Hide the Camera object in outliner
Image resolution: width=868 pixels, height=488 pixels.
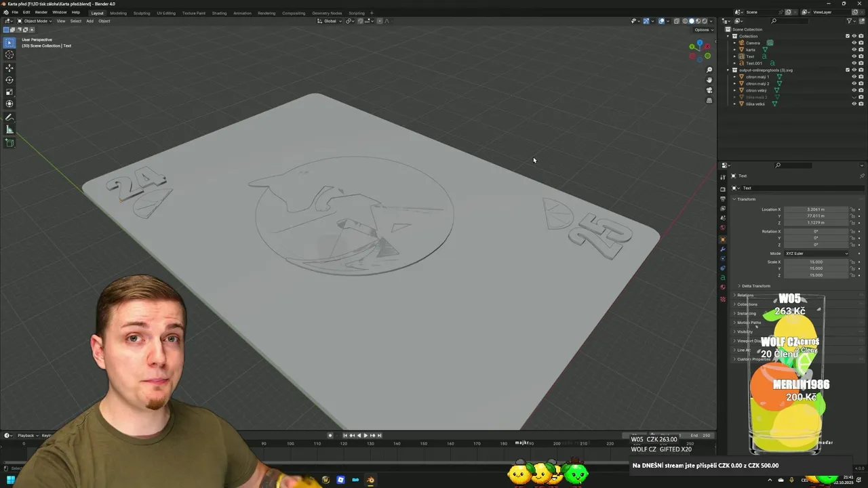[x=854, y=43]
